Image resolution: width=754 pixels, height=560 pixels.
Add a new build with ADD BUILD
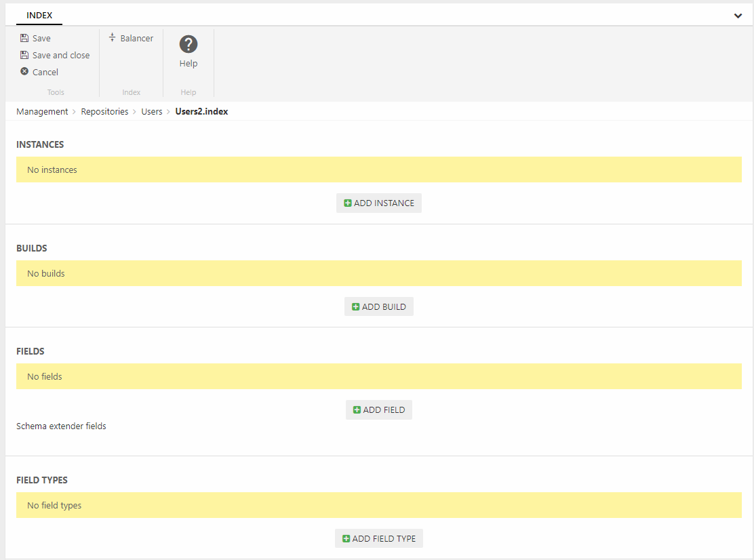click(378, 307)
